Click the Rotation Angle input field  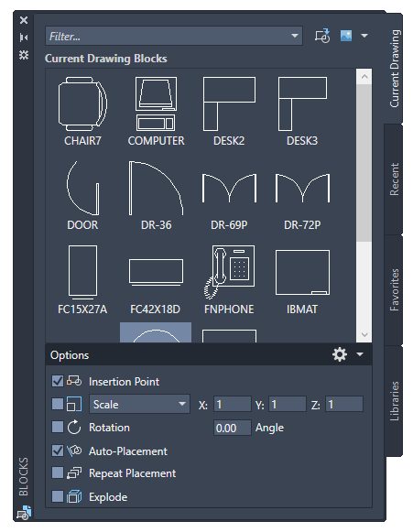(x=233, y=428)
